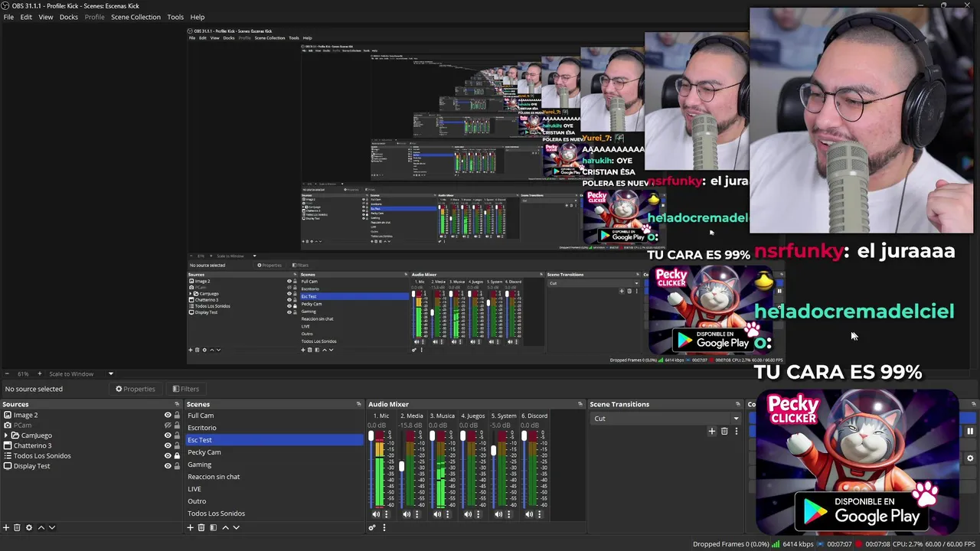Pop out the Scene Transitions dock
Image resolution: width=980 pixels, height=551 pixels.
click(738, 404)
